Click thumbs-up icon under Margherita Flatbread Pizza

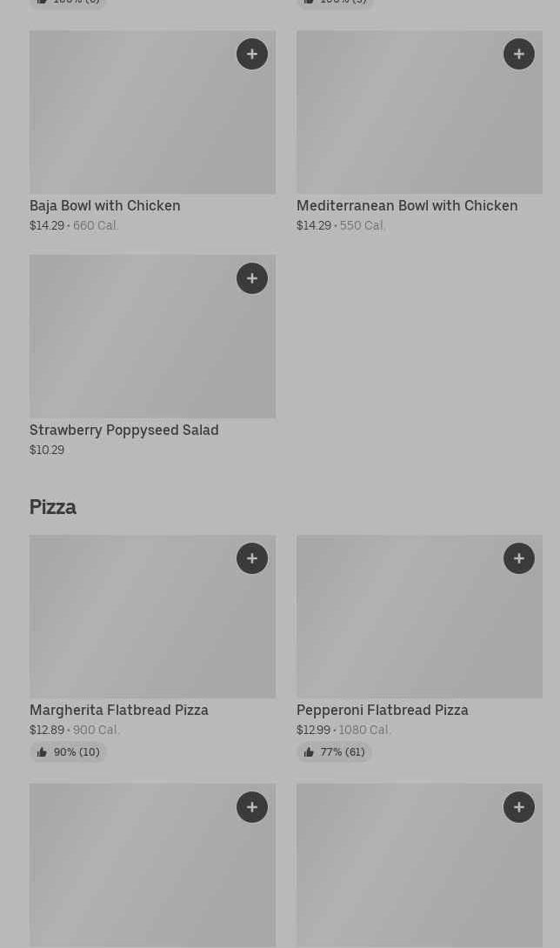[x=42, y=752]
